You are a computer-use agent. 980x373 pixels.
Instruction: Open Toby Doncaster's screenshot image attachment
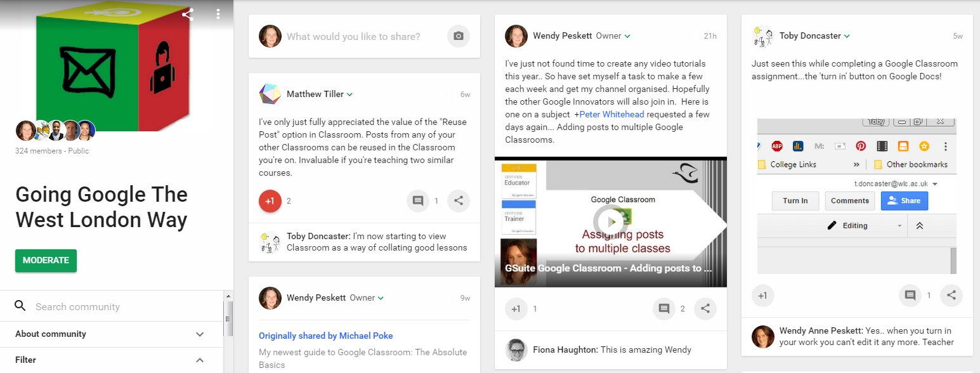point(857,196)
